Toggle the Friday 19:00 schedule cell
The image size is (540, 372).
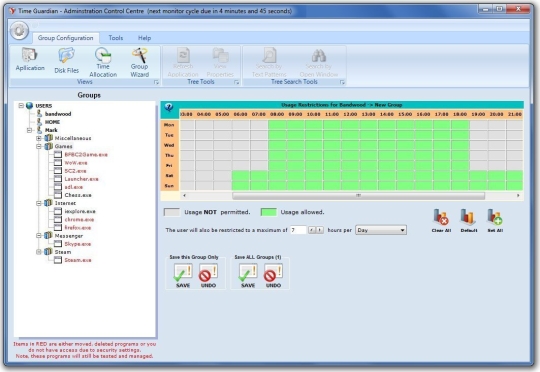[x=478, y=165]
